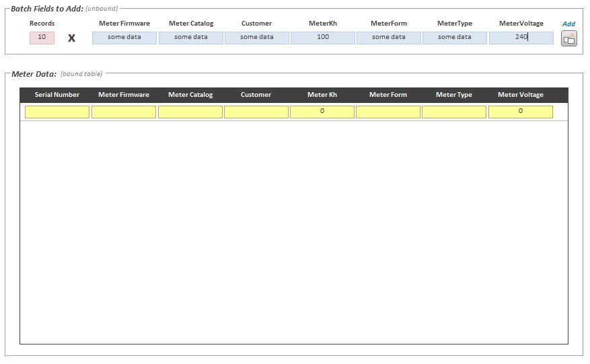Viewport: 590px width, 364px height.
Task: Click the yellow Meter Kh cell showing 0
Action: point(322,112)
